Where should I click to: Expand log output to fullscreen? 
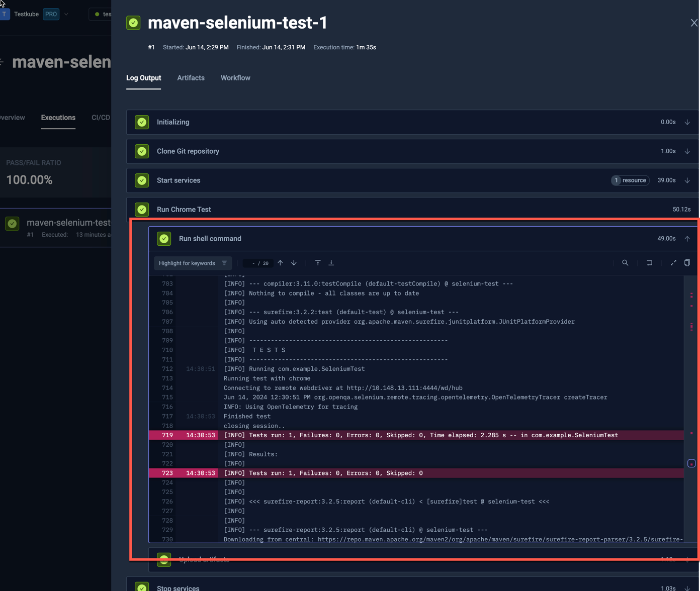coord(673,263)
